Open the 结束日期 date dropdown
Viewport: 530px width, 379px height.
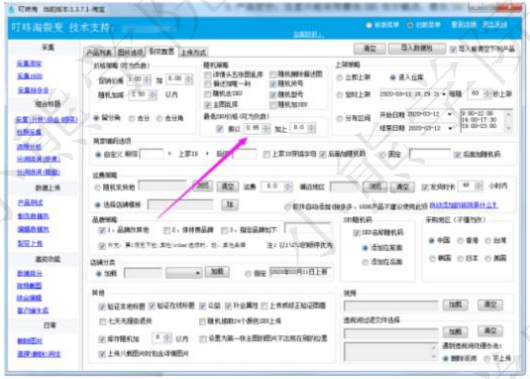click(450, 128)
